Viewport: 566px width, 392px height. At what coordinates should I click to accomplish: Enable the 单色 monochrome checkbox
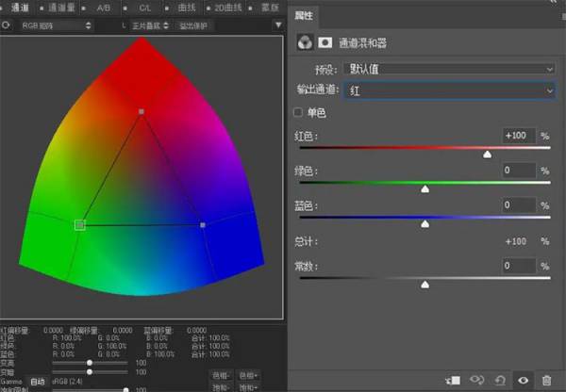tap(299, 113)
